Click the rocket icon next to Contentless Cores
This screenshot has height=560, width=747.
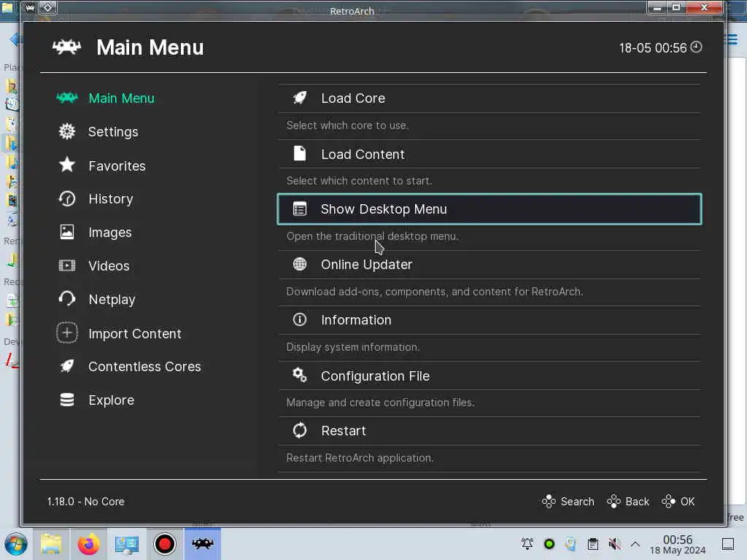(x=67, y=366)
